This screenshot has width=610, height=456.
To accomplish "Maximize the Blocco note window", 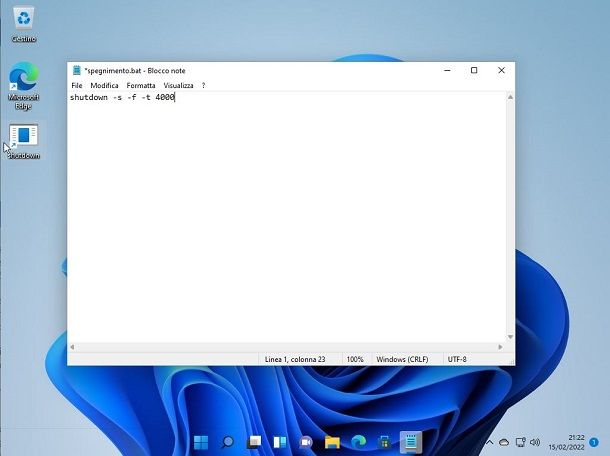I will point(474,70).
